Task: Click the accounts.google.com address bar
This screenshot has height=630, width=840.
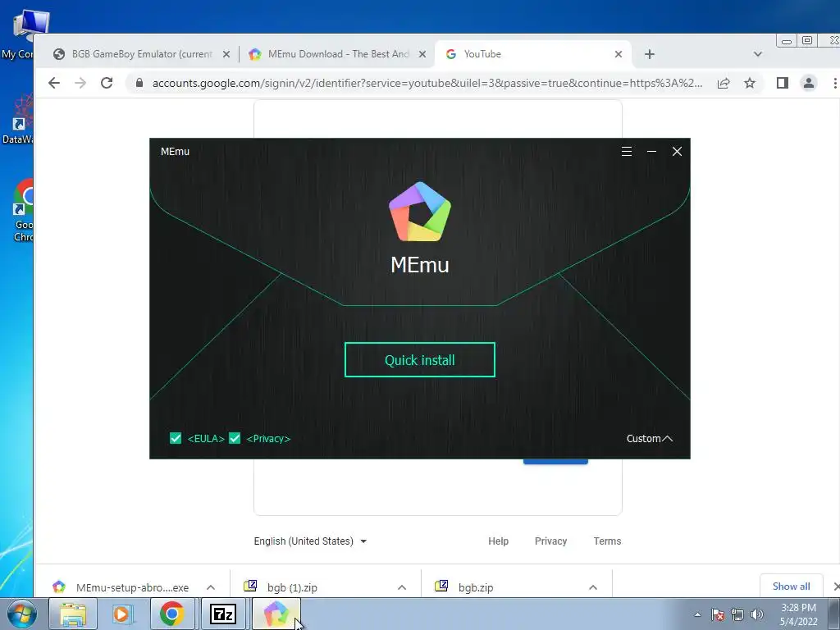Action: pyautogui.click(x=427, y=83)
